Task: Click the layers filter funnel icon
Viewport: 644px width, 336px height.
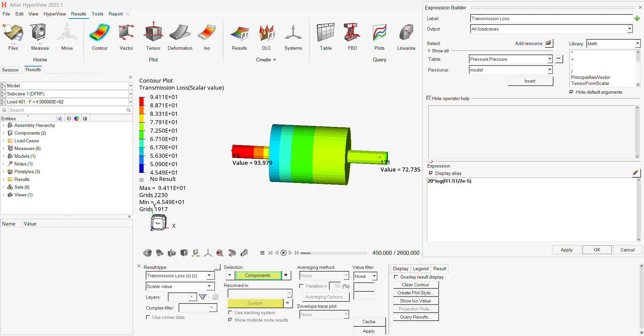Action: tap(203, 297)
